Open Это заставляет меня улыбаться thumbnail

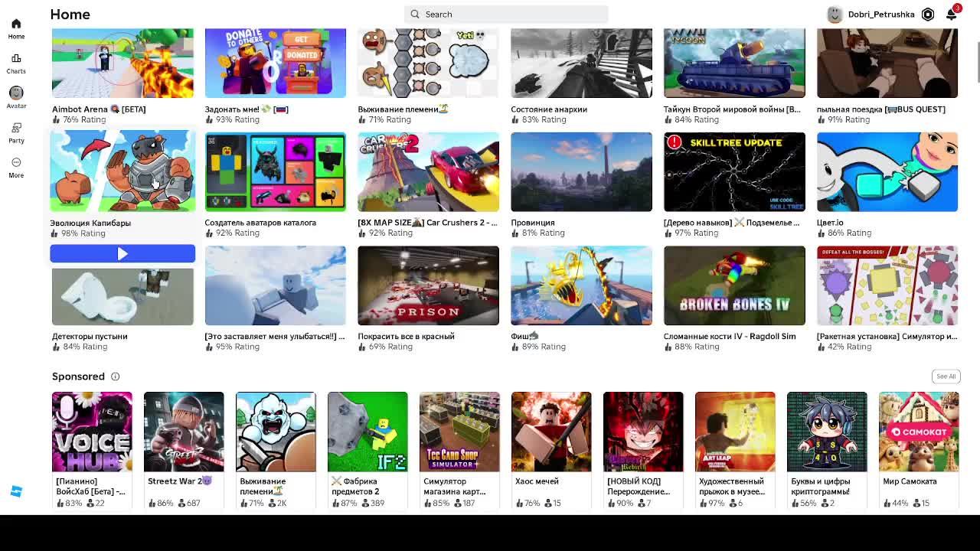276,285
